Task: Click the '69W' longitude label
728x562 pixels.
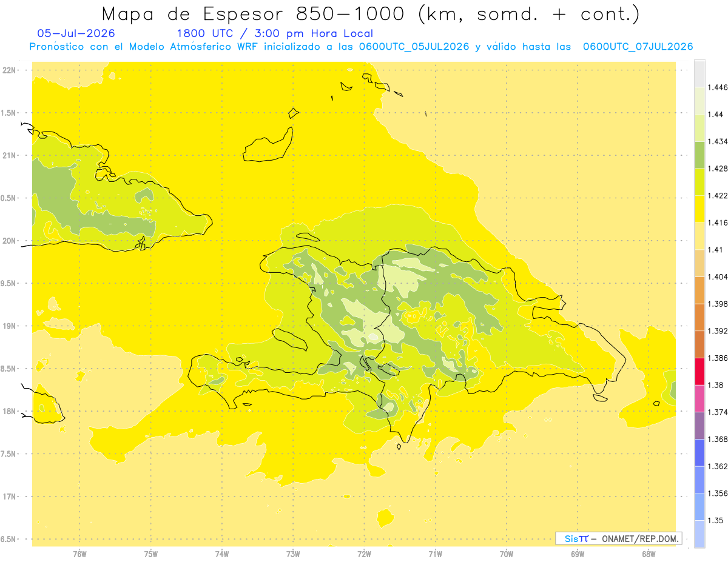Action: (577, 554)
